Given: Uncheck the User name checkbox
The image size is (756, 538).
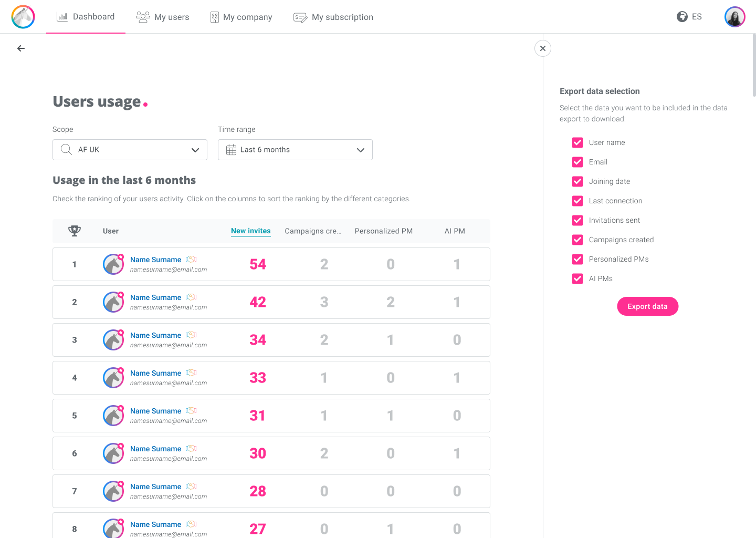Looking at the screenshot, I should 577,142.
